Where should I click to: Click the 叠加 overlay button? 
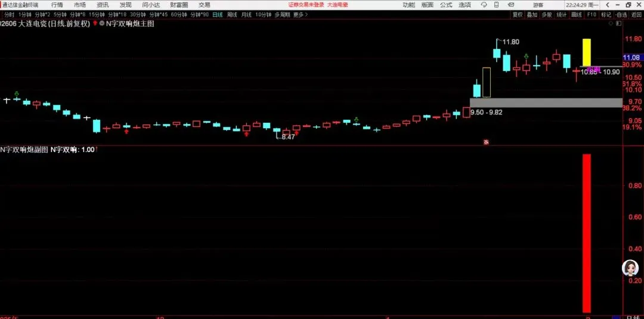pyautogui.click(x=532, y=14)
